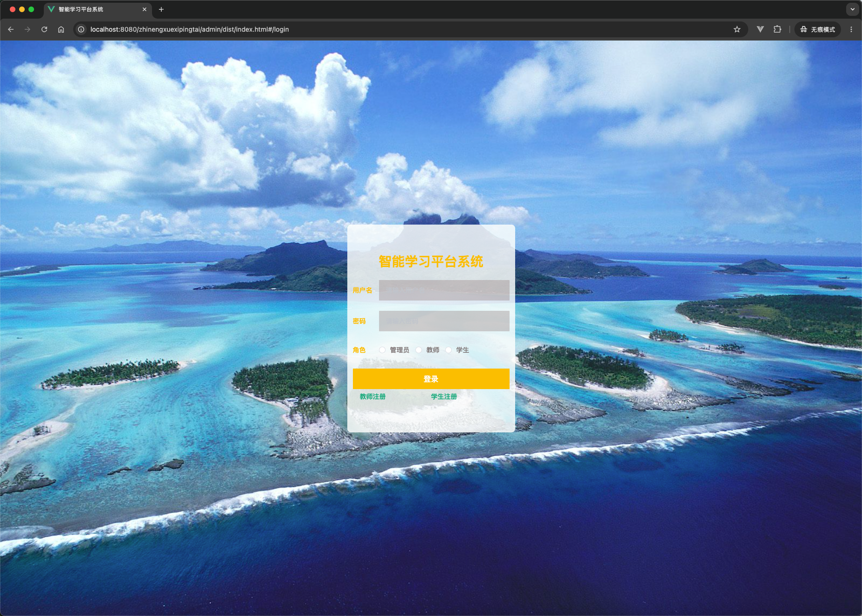Open a new browser tab

click(x=161, y=9)
